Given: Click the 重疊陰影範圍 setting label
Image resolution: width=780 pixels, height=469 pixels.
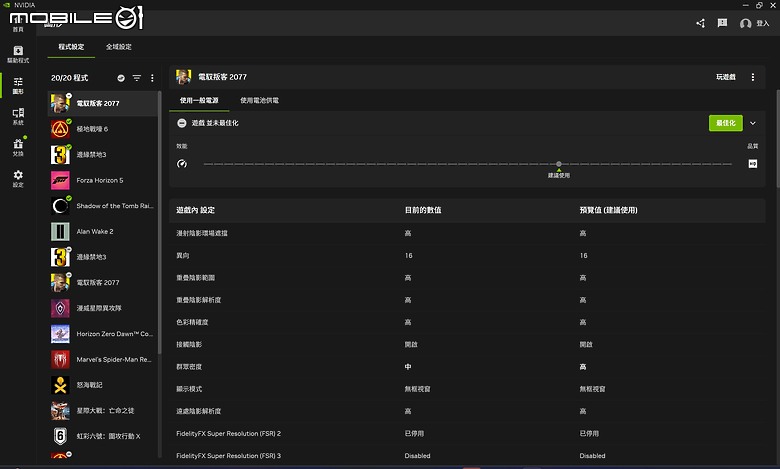Looking at the screenshot, I should tap(195, 278).
